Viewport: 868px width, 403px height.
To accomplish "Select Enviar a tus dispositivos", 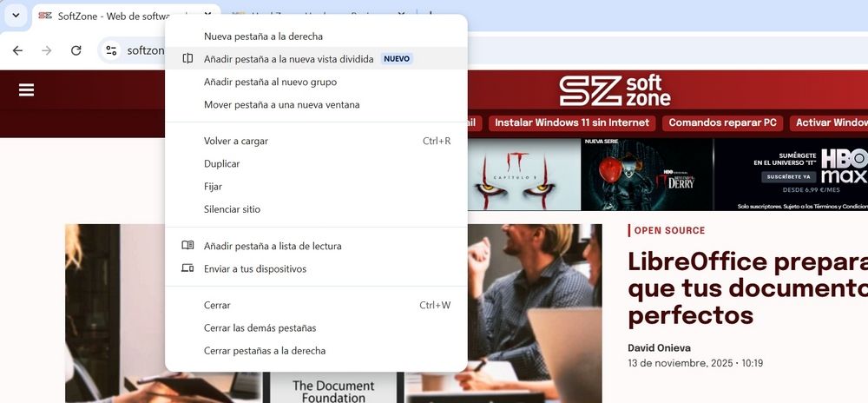I will click(316, 269).
